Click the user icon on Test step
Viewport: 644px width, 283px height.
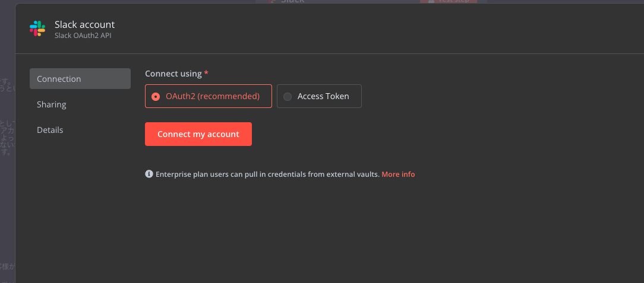[x=431, y=1]
